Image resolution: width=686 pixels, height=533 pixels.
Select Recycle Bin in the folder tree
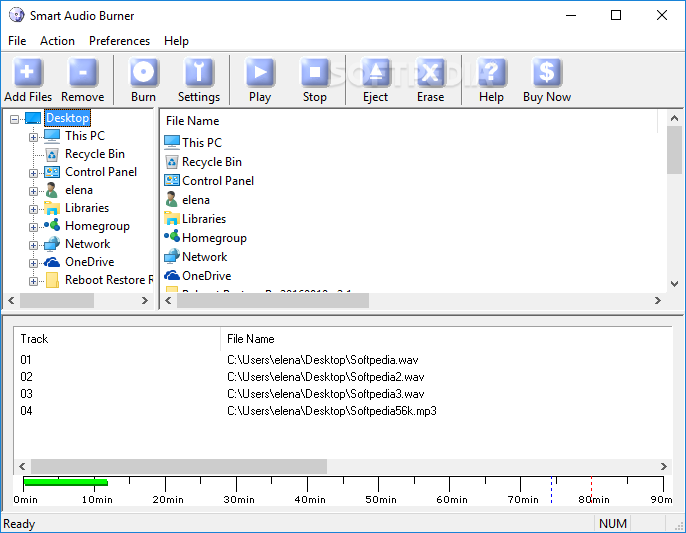tap(94, 154)
